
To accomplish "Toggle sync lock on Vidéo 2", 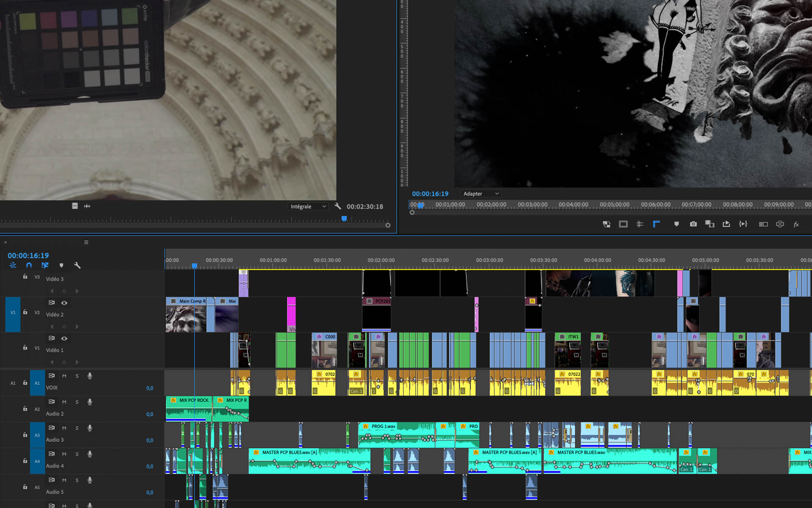I will (52, 303).
